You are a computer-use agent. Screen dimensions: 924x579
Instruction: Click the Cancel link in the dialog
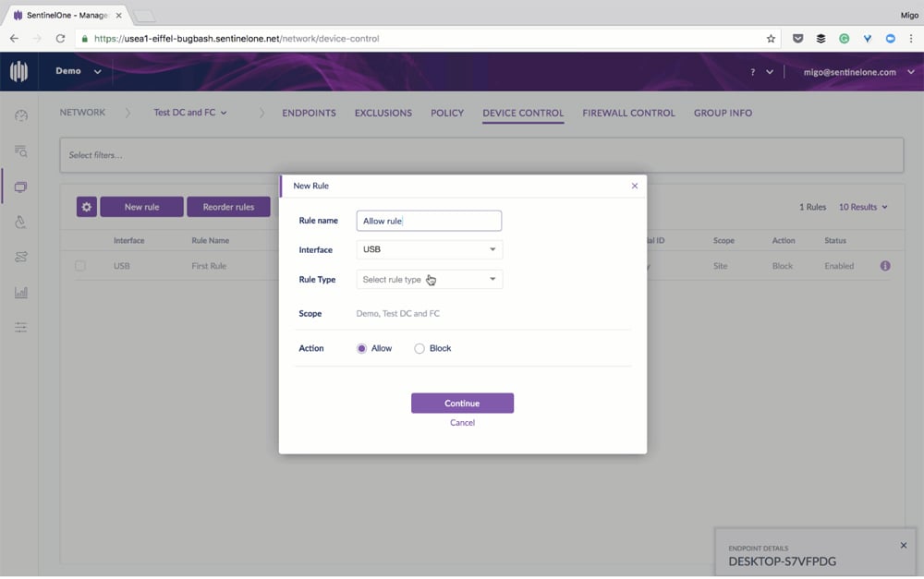462,422
